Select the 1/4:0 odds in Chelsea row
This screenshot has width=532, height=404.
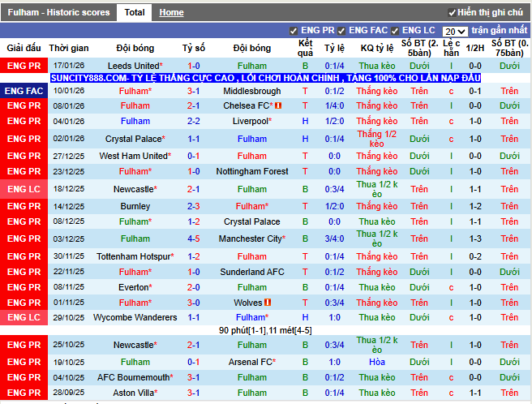pyautogui.click(x=334, y=106)
